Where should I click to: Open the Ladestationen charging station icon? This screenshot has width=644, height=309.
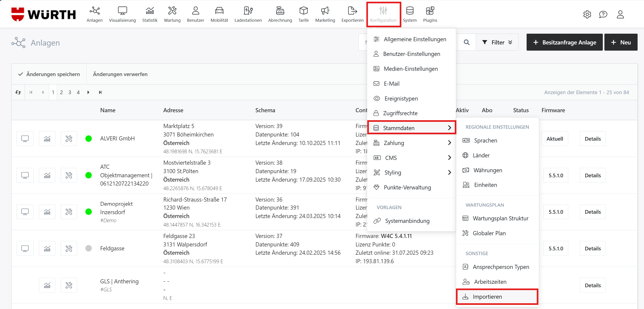point(248,11)
